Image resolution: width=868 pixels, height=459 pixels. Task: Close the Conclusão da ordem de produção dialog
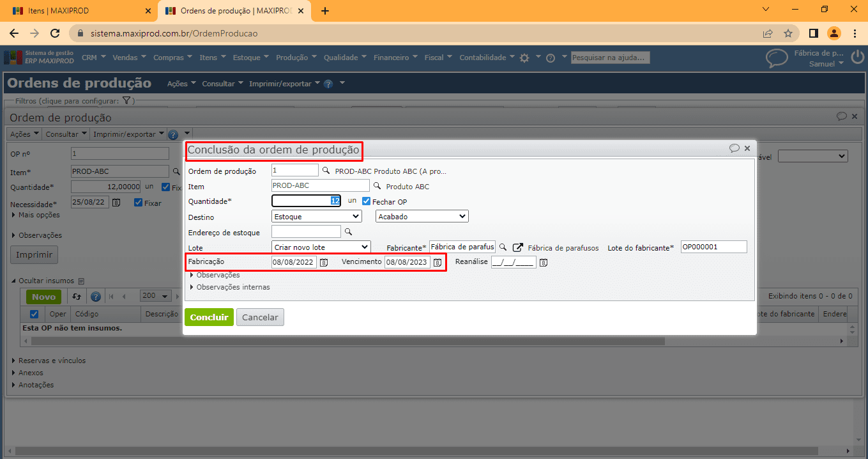click(x=747, y=148)
